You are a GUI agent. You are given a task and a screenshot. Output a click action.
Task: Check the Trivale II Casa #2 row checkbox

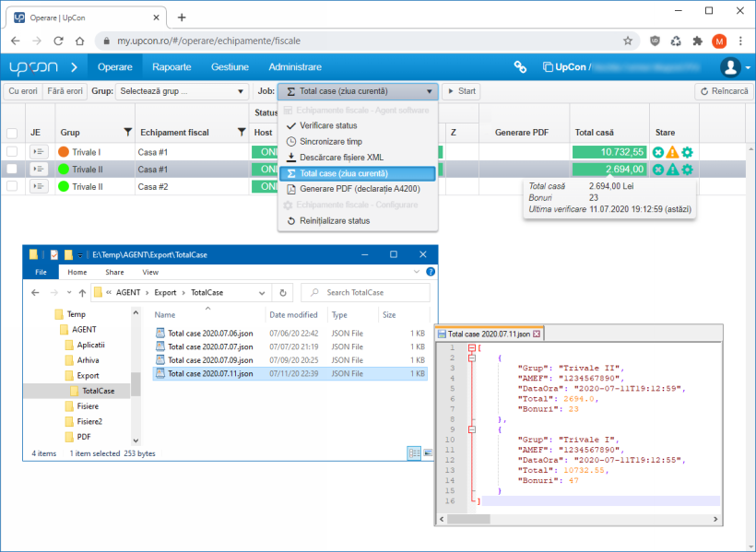coord(12,186)
